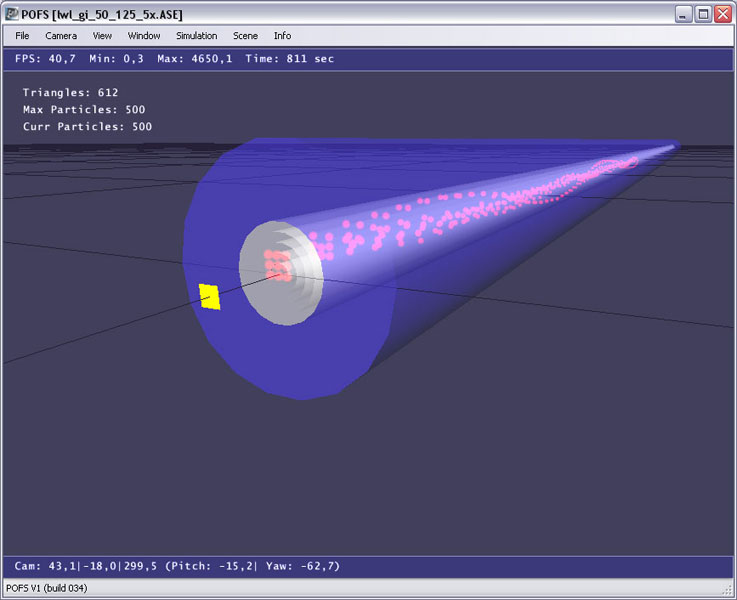Expand the Window menu
737x600 pixels.
pos(144,36)
